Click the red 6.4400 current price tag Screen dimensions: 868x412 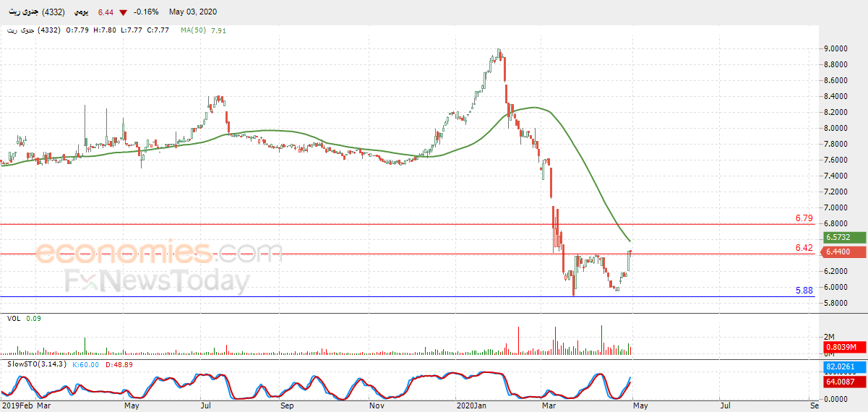(x=845, y=252)
